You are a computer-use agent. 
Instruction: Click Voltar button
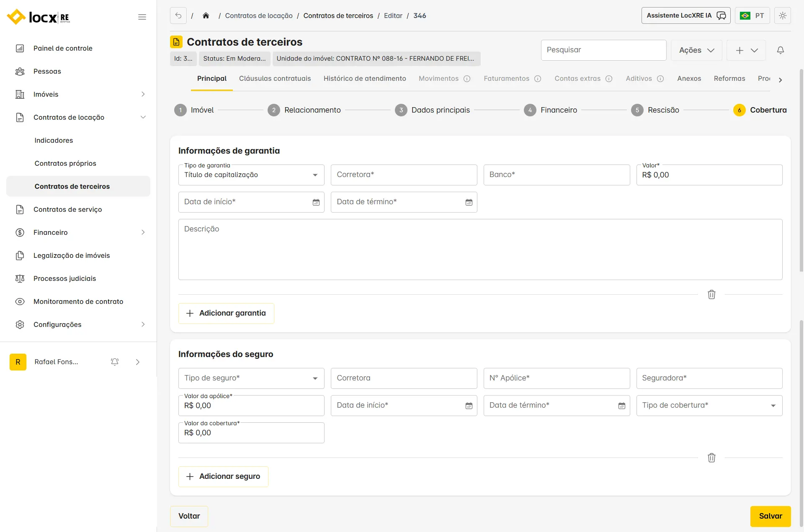189,517
